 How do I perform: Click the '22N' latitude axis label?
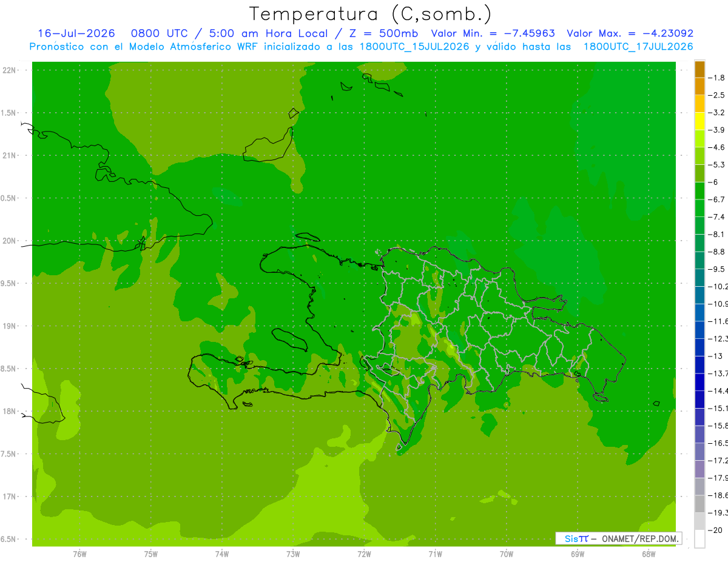pyautogui.click(x=9, y=70)
